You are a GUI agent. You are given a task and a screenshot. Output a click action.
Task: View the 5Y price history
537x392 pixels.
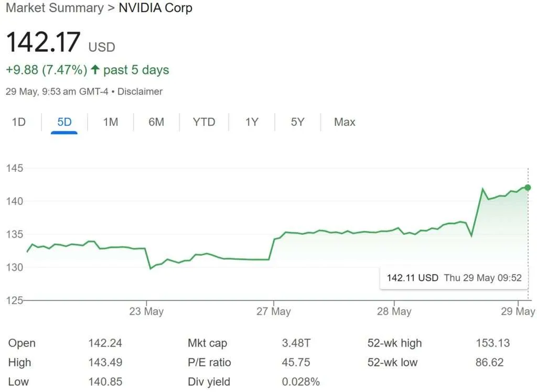tap(297, 122)
